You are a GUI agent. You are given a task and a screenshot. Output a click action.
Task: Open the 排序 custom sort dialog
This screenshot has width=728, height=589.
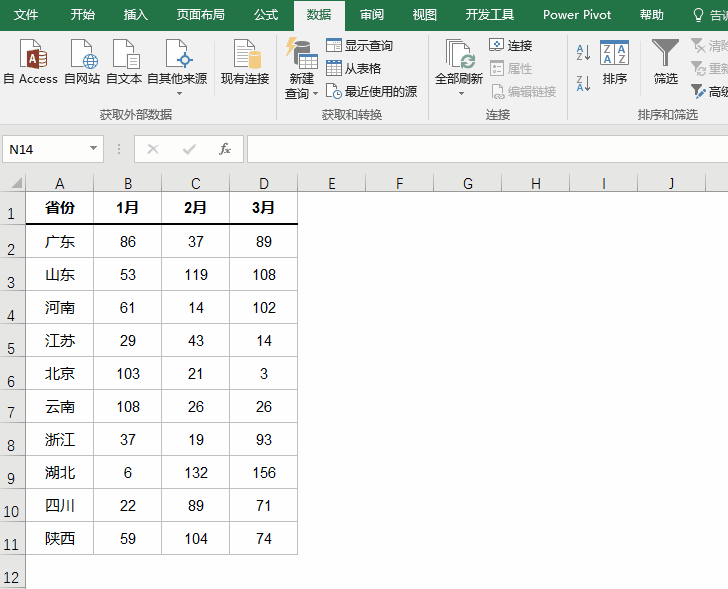(x=615, y=62)
